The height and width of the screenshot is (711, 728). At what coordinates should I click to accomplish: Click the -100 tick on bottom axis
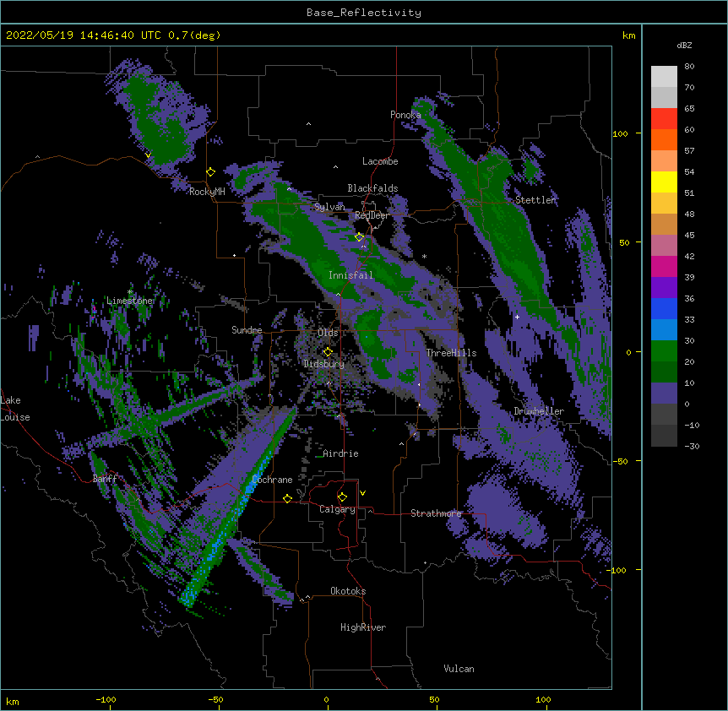[106, 699]
